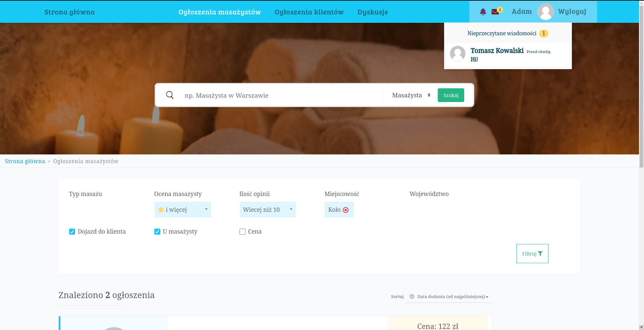The image size is (644, 330).
Task: Click the Województwo filter label
Action: coord(429,194)
